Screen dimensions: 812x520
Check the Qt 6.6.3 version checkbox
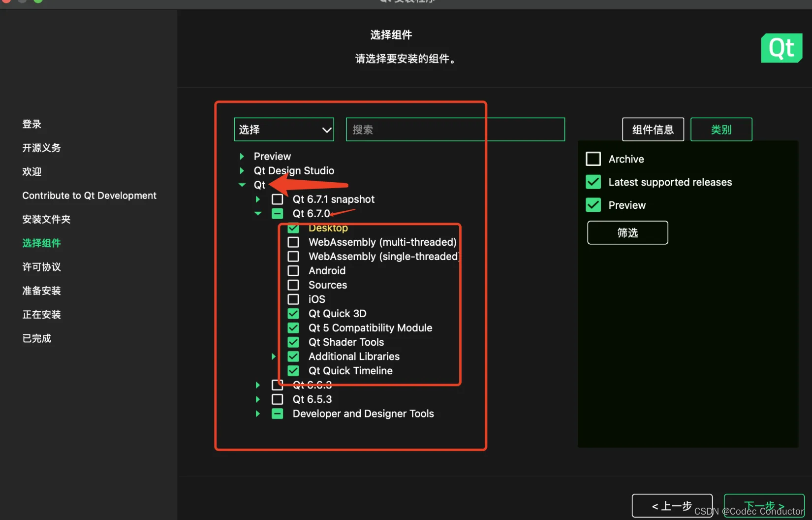[277, 385]
